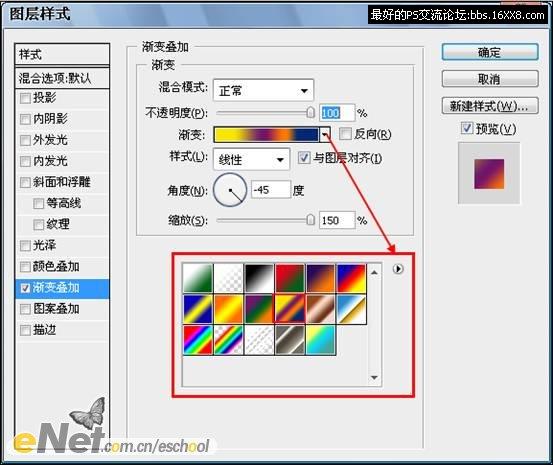This screenshot has height=465, width=553.
Task: Toggle the 反向 reverse checkbox
Action: pyautogui.click(x=345, y=134)
